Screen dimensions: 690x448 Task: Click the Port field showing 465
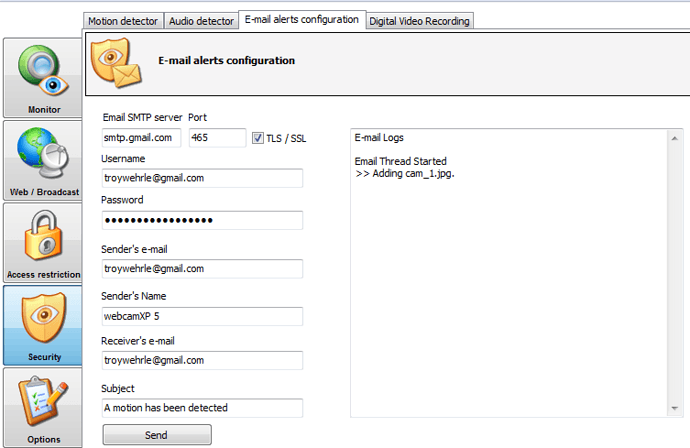tap(217, 138)
